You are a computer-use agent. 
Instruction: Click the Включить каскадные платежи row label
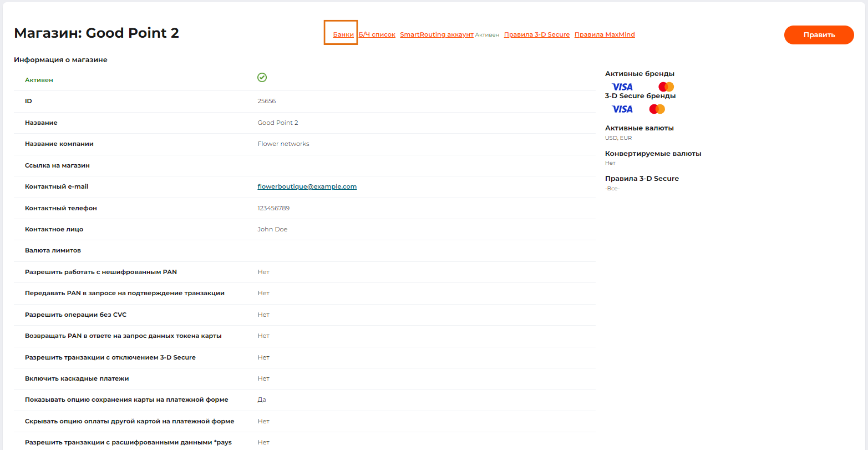tap(77, 379)
